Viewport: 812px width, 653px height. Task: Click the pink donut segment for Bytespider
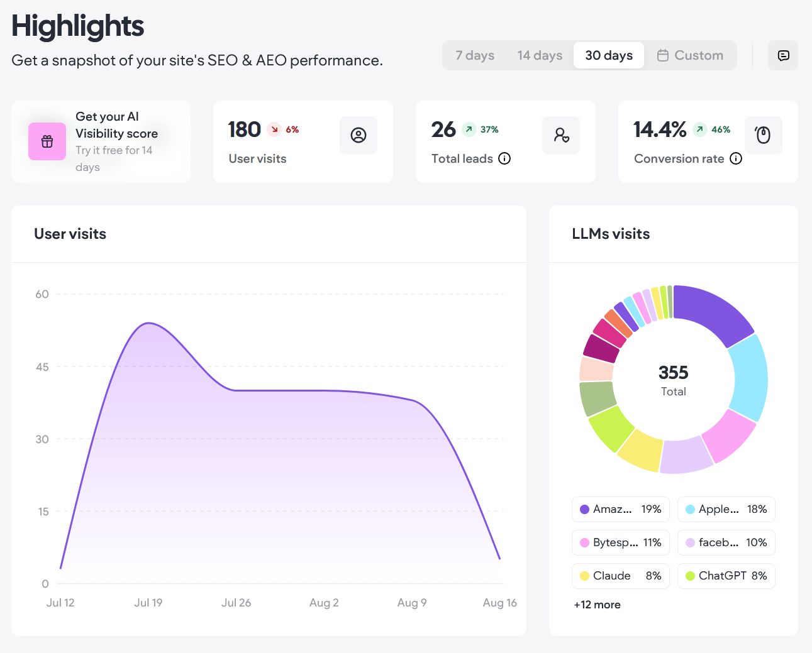pyautogui.click(x=730, y=436)
